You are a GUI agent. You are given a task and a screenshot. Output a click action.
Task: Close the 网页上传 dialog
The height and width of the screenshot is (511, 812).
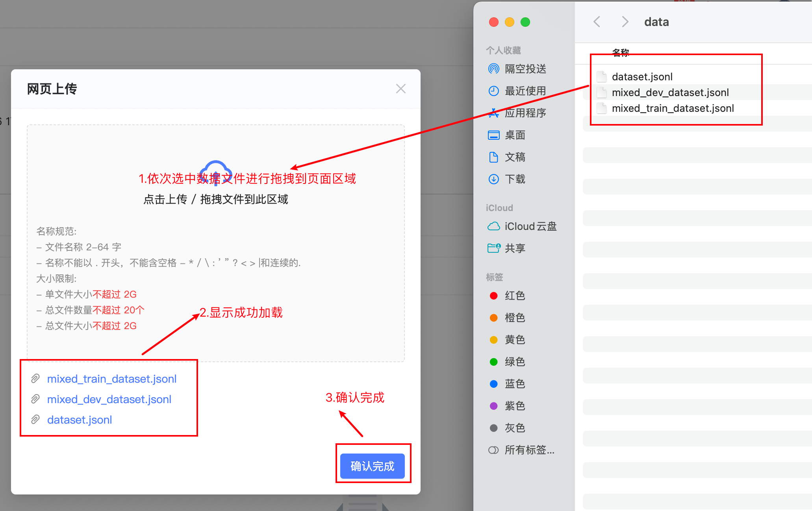coord(400,89)
